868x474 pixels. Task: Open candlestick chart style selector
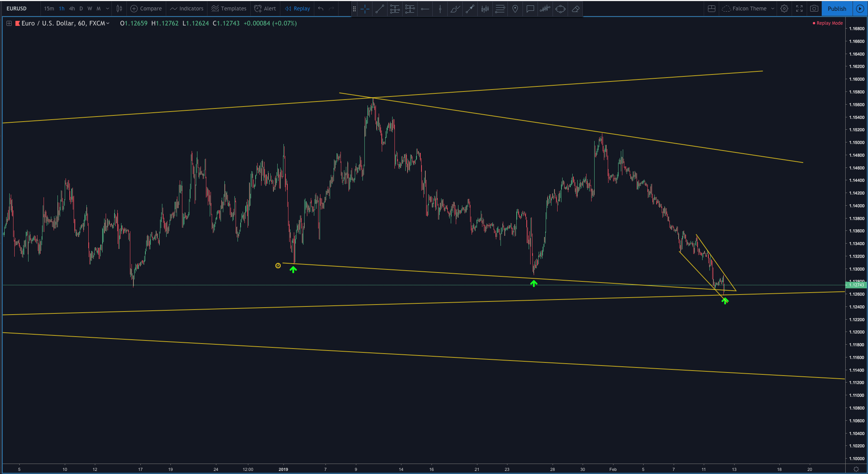[x=120, y=8]
